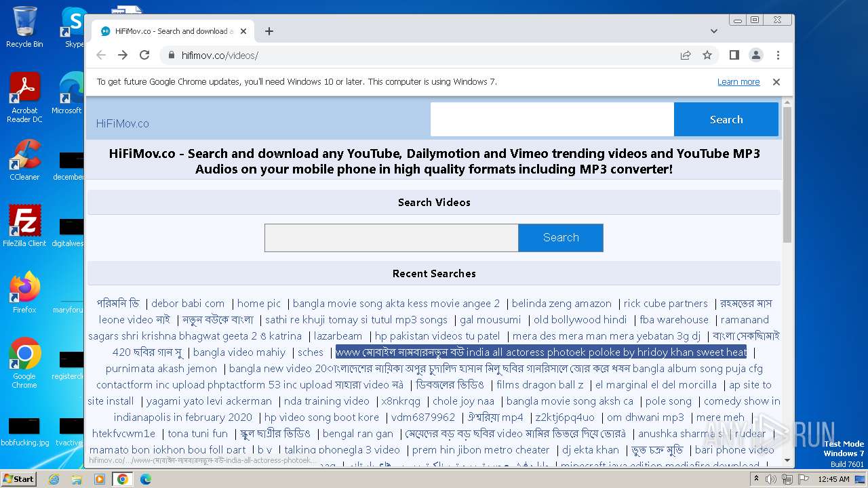
Task: Open 'prem hin jibon metro cheater' link
Action: pyautogui.click(x=481, y=450)
